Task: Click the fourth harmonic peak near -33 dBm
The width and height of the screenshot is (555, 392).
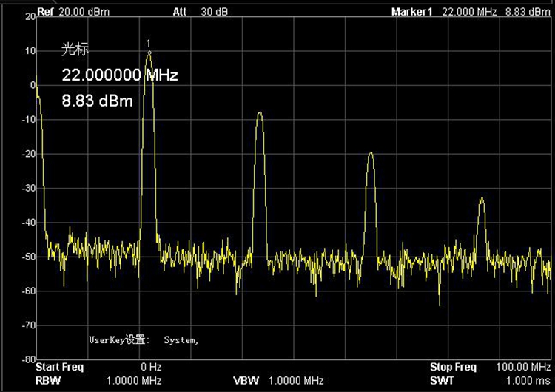Action: (x=482, y=199)
